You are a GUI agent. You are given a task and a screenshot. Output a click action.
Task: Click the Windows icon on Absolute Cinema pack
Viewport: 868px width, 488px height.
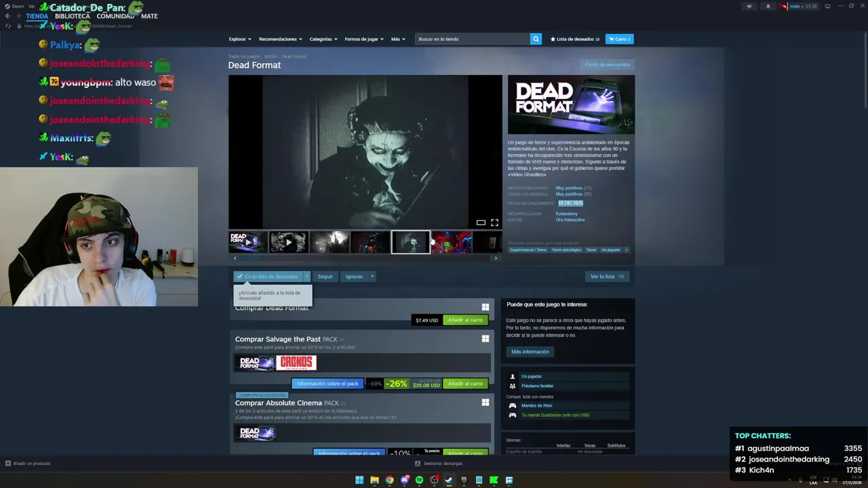pos(485,403)
